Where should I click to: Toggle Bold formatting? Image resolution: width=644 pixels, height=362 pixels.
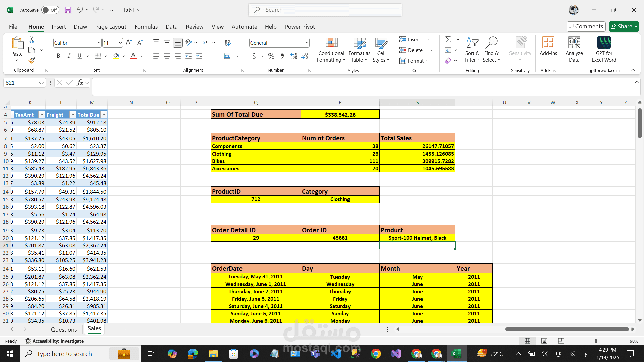click(x=58, y=56)
